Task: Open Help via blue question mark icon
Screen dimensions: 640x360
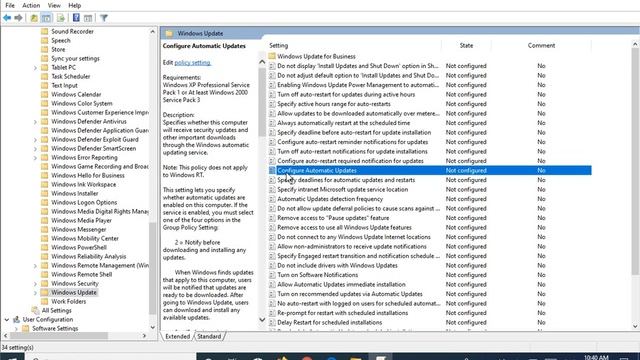Action: tap(76, 18)
